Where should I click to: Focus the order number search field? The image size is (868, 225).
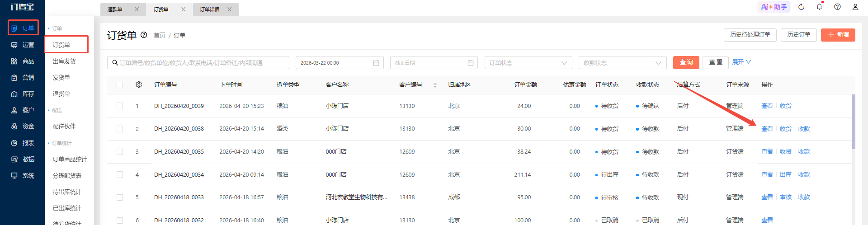198,63
